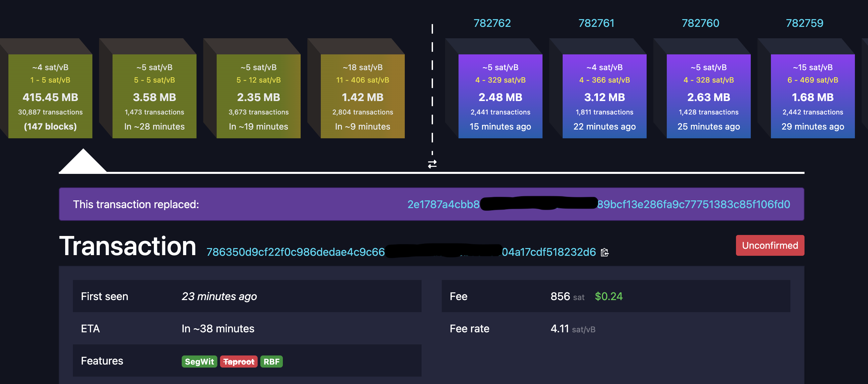Image resolution: width=868 pixels, height=384 pixels.
Task: Copy the transaction ID with clipboard icon
Action: tap(605, 252)
